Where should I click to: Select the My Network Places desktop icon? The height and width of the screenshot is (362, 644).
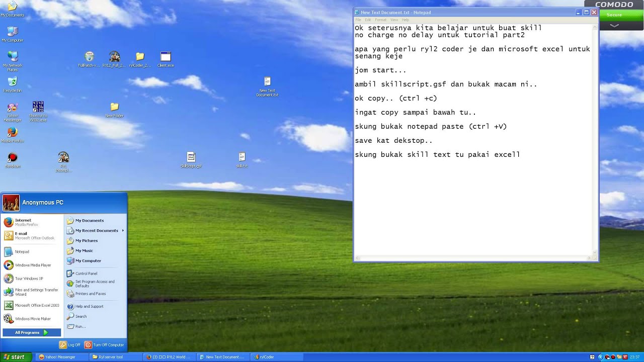click(x=13, y=61)
